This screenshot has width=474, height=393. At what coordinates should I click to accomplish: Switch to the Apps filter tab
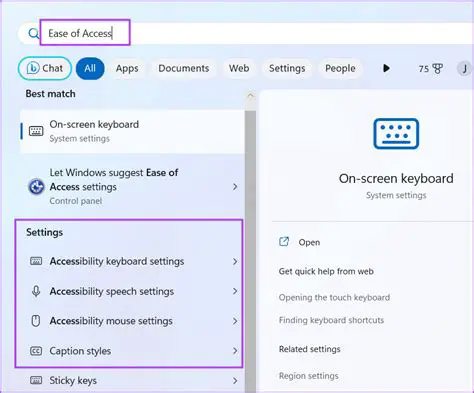[x=127, y=68]
